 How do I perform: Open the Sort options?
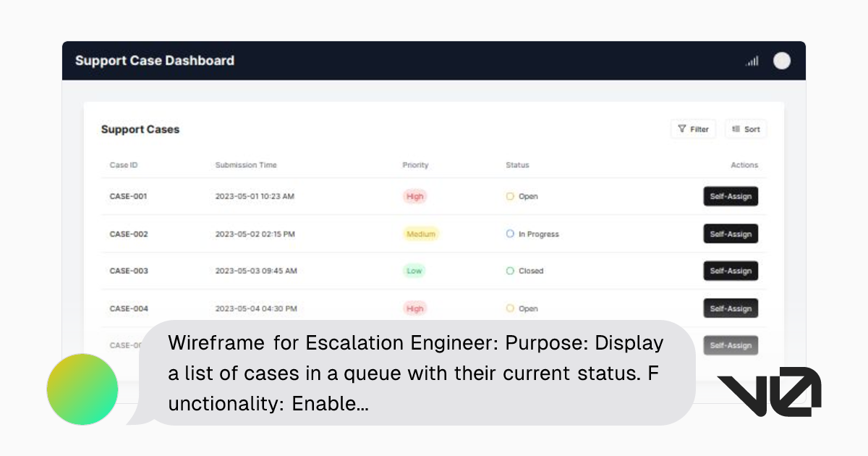click(x=745, y=129)
